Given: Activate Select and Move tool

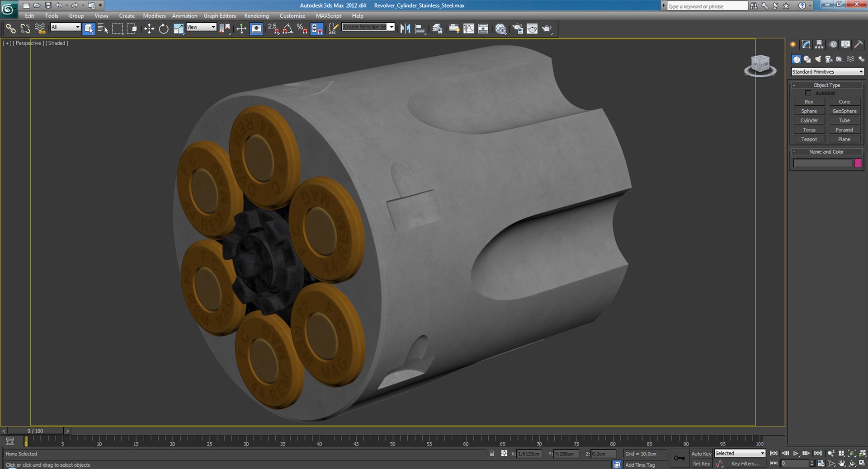Looking at the screenshot, I should coord(149,28).
